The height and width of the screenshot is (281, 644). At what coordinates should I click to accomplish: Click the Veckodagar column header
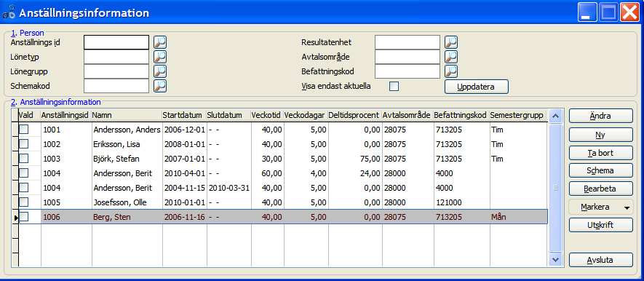[306, 116]
